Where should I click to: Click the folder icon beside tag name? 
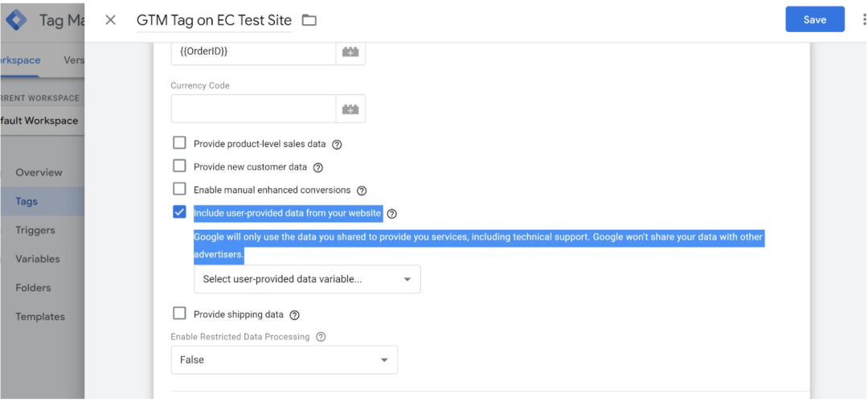pyautogui.click(x=309, y=20)
